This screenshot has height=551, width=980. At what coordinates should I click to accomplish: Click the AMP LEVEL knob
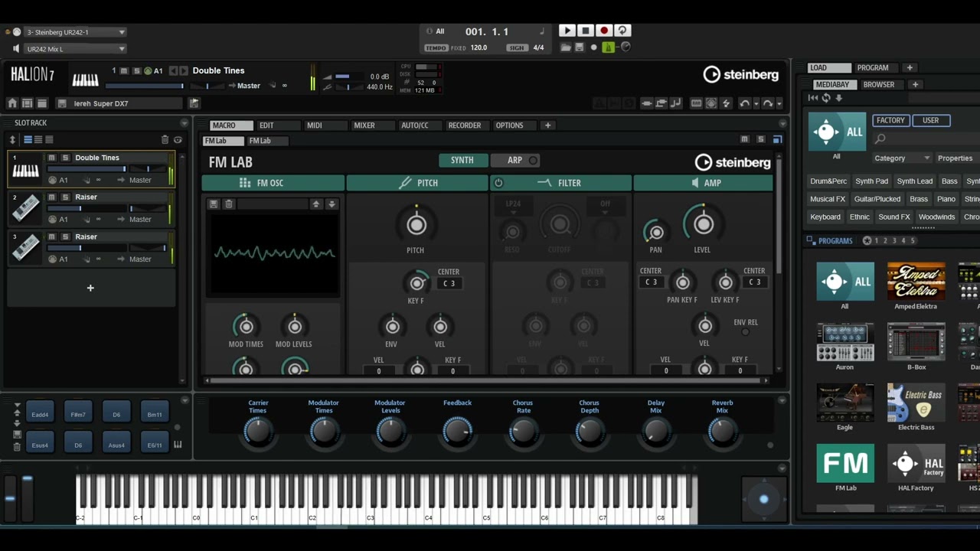click(x=703, y=224)
